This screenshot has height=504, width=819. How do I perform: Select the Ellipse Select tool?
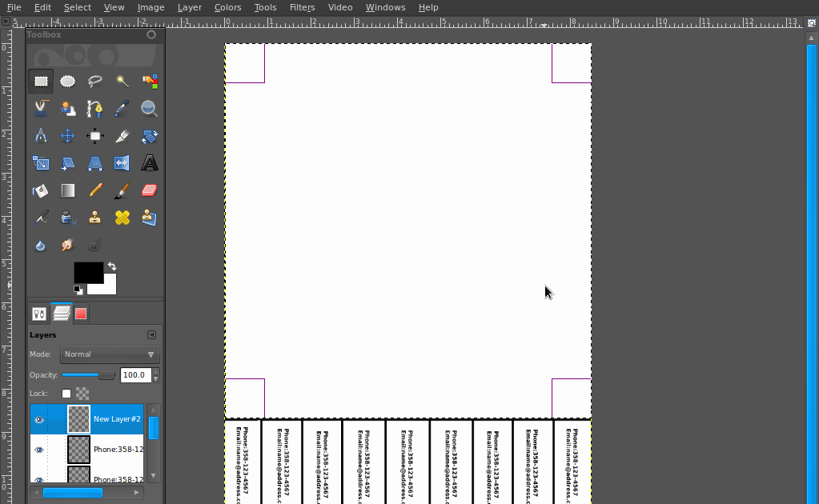click(x=68, y=82)
